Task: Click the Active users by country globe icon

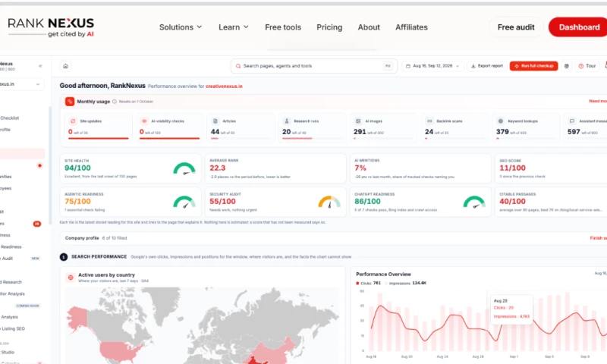Action: [x=71, y=278]
